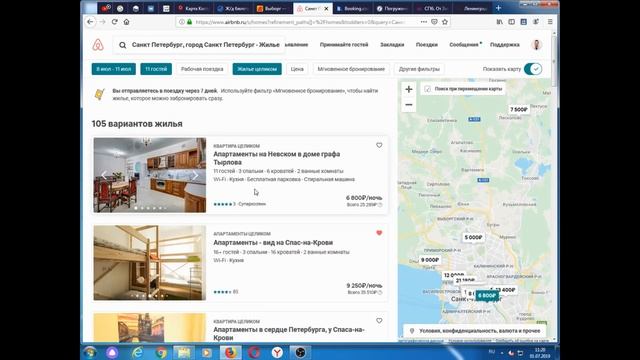
Task: Click the price info icon next to Всего 25 289₽
Action: [380, 205]
